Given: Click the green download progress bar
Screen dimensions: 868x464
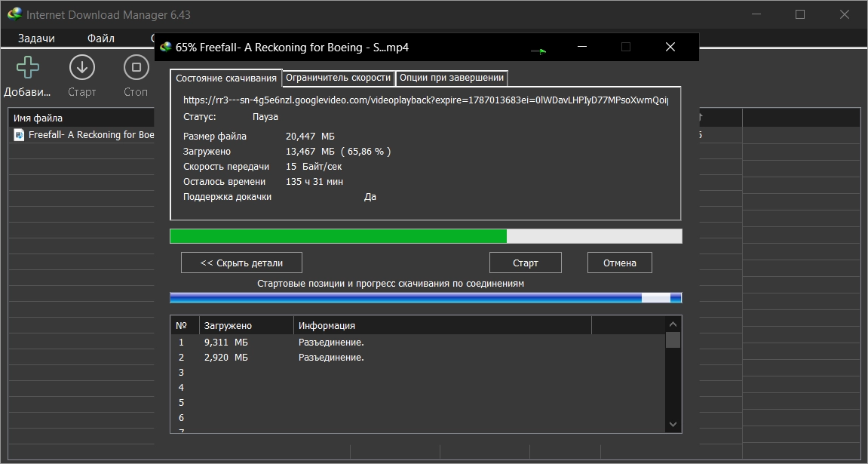Looking at the screenshot, I should click(425, 236).
